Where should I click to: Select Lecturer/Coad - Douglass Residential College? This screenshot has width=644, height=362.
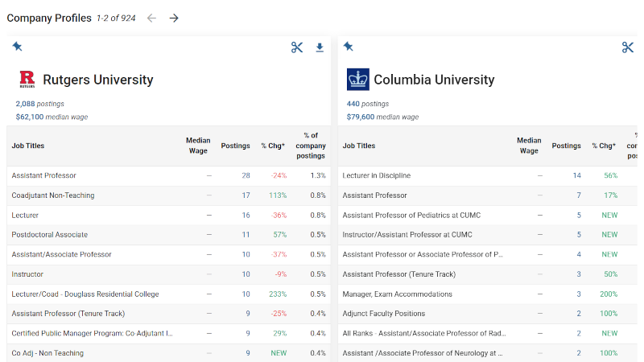[x=85, y=294]
